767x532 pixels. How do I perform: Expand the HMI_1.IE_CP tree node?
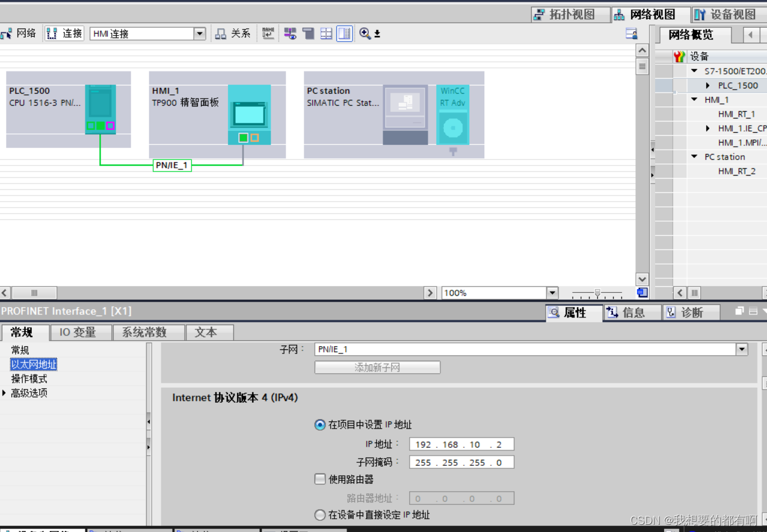click(x=708, y=129)
